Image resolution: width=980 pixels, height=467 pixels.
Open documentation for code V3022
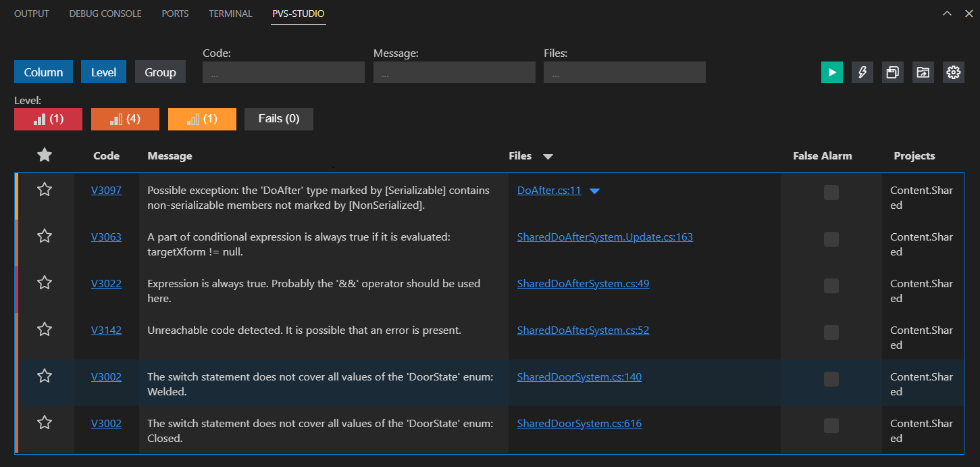(106, 283)
